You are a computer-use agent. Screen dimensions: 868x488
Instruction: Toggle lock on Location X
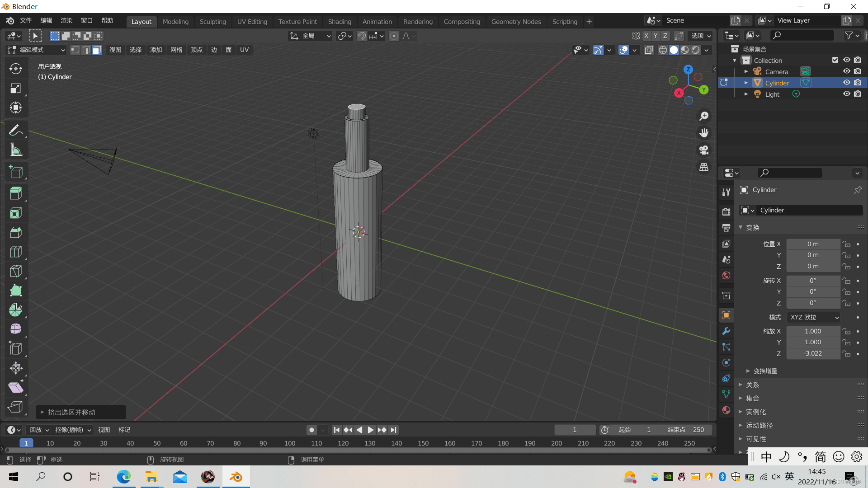[x=846, y=244]
